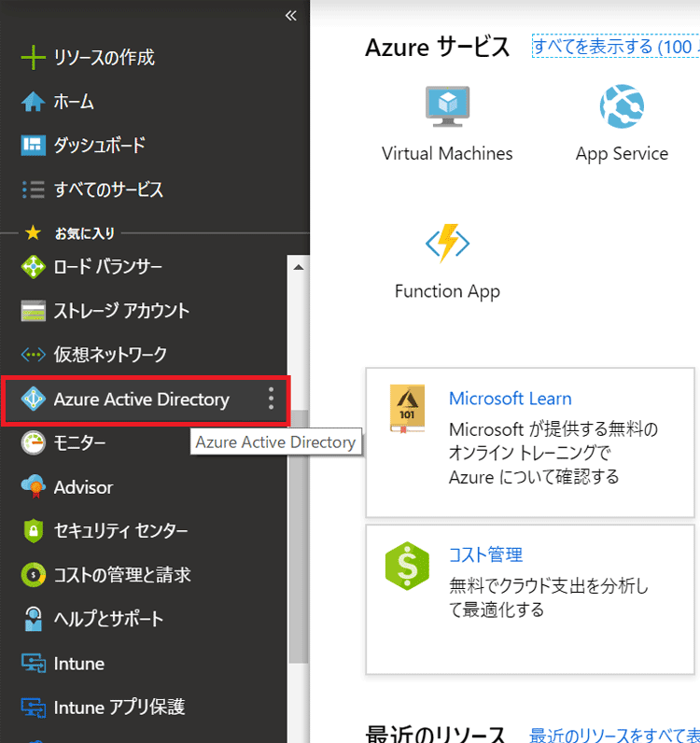The height and width of the screenshot is (743, 700).
Task: Select Advisor label in sidebar
Action: coord(83,487)
